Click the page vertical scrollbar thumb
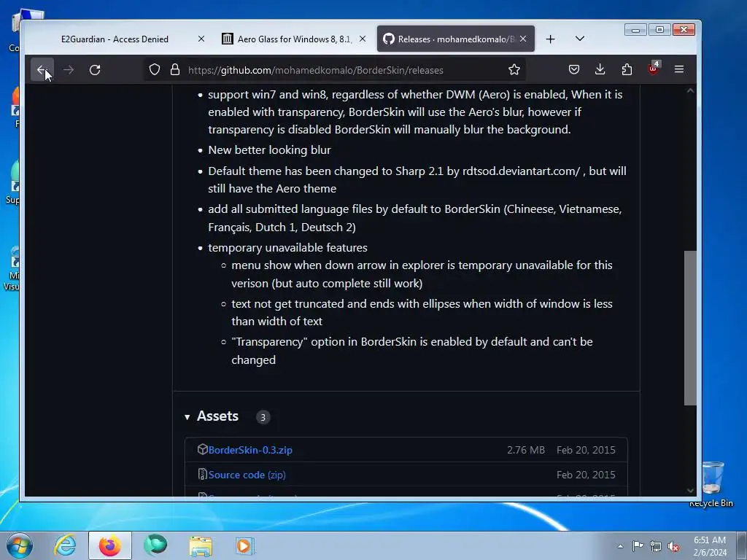Viewport: 747px width, 560px height. 690,327
